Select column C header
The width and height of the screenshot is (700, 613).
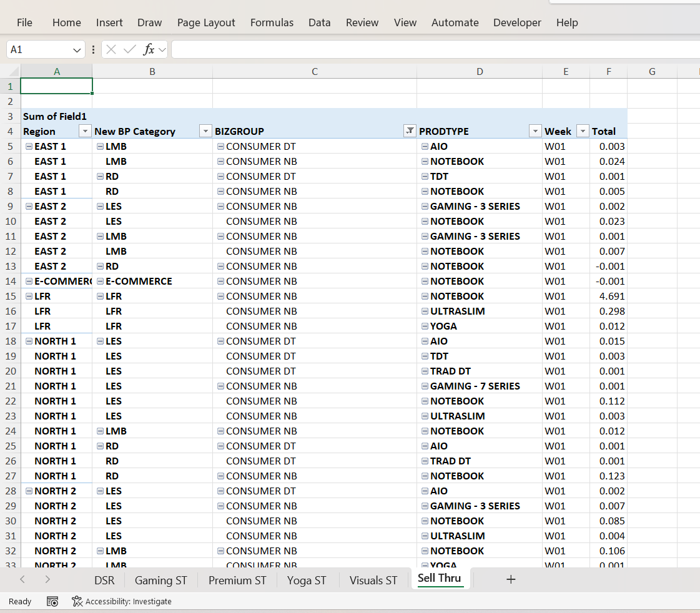[x=315, y=71]
